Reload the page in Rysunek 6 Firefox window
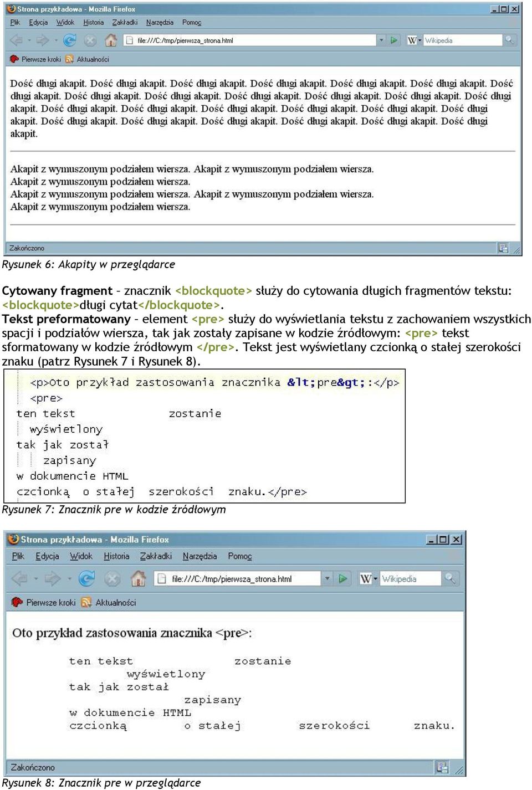Screen dimensions: 532x790 coord(70,40)
